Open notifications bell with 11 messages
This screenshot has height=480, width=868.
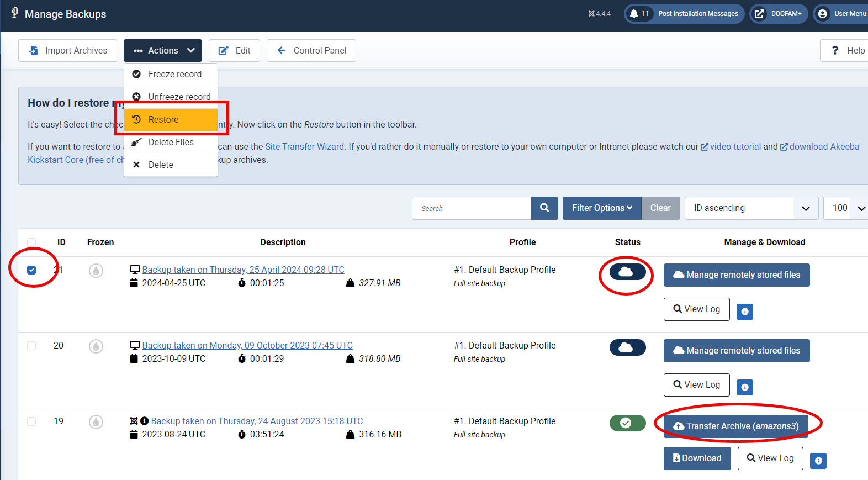point(639,14)
